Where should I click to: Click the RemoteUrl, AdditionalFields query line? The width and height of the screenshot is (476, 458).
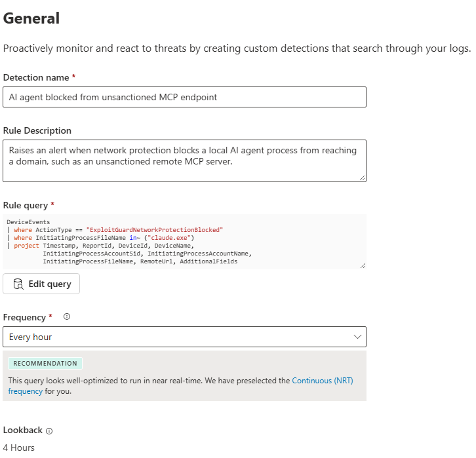pyautogui.click(x=140, y=261)
